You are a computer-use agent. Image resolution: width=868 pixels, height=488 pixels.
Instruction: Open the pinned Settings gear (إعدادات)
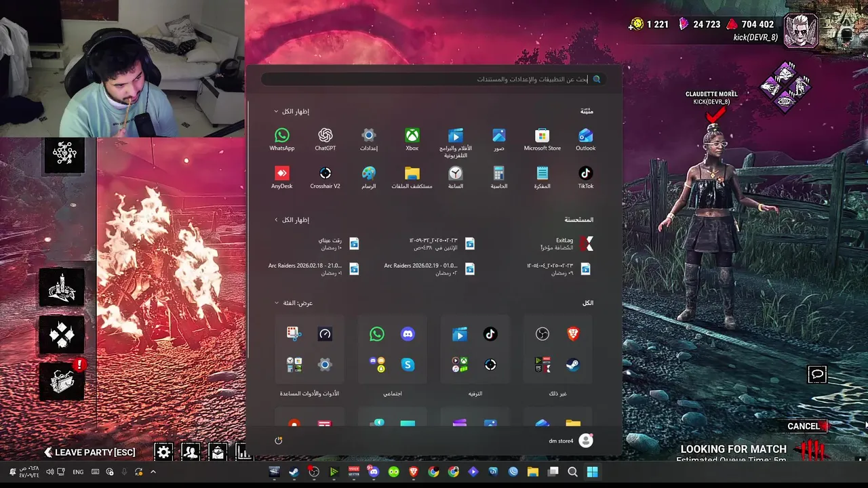368,140
